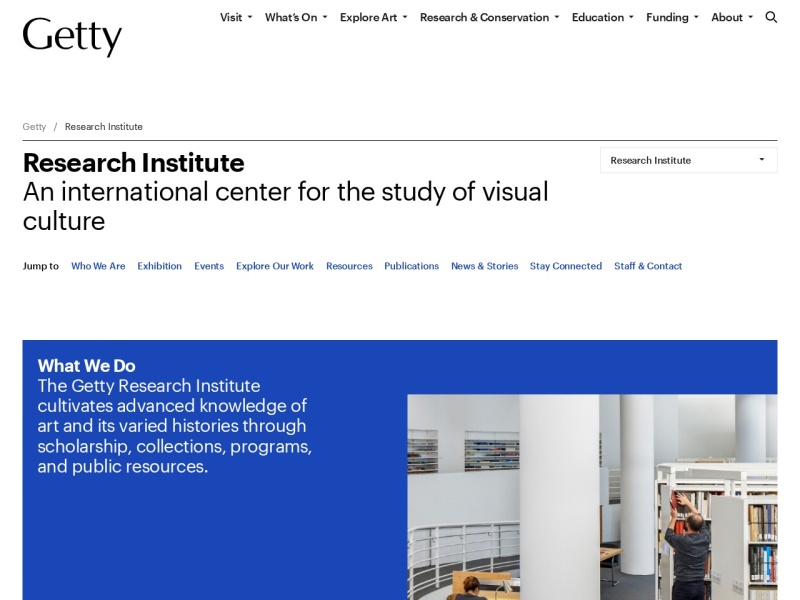Jump to Who We Are section
This screenshot has width=800, height=600.
(98, 266)
